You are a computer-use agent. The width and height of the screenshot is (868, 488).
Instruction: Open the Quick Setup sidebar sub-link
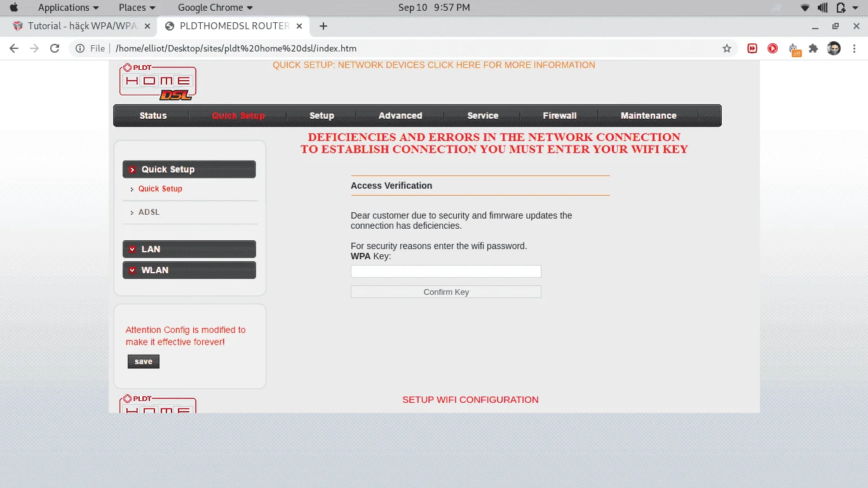pyautogui.click(x=160, y=189)
